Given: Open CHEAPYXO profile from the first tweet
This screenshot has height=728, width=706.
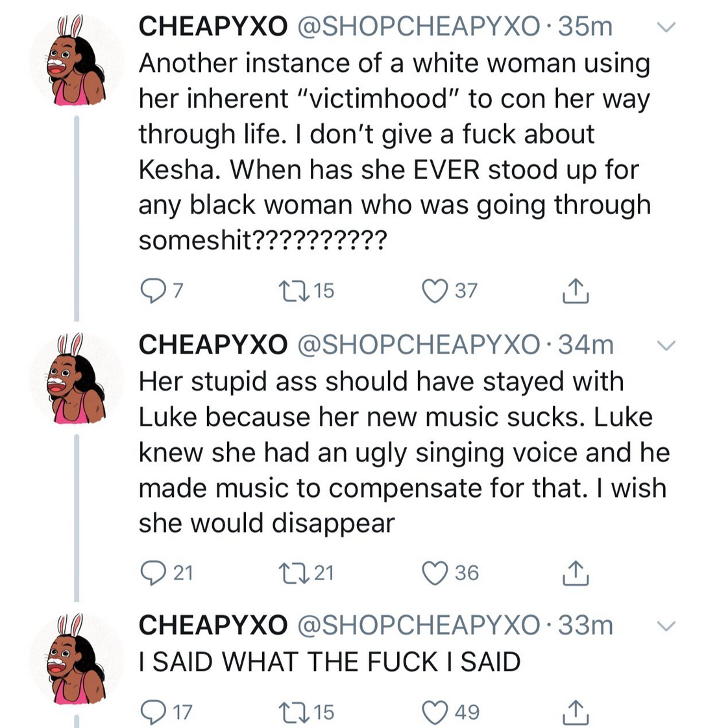Looking at the screenshot, I should coord(213,27).
